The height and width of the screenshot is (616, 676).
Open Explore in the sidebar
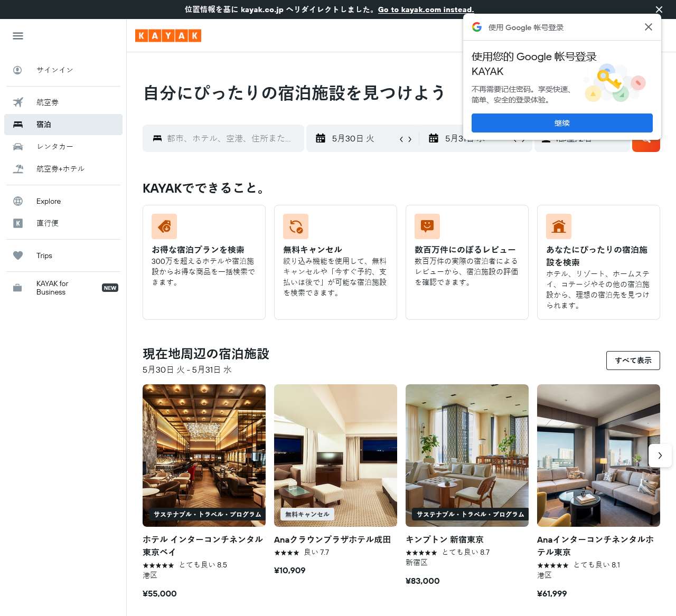[x=63, y=201]
